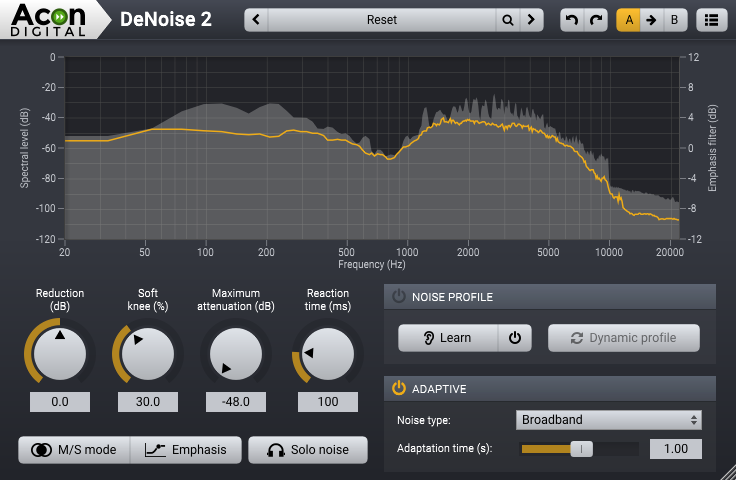The image size is (736, 480).
Task: Click the Noise type: label
Action: click(424, 420)
